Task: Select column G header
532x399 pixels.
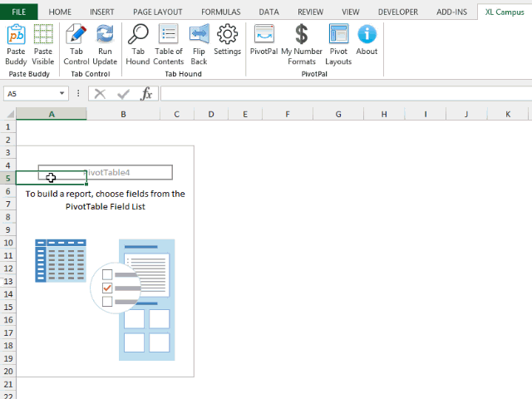Action: (x=338, y=114)
